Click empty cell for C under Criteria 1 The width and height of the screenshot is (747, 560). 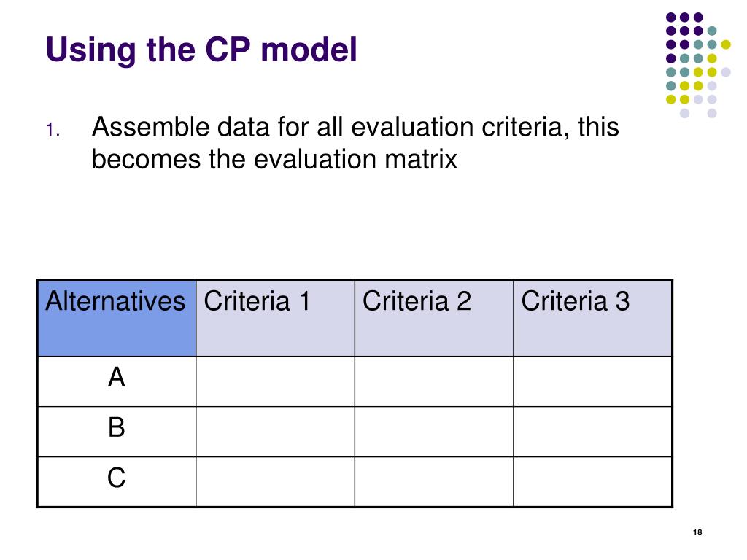pyautogui.click(x=275, y=482)
